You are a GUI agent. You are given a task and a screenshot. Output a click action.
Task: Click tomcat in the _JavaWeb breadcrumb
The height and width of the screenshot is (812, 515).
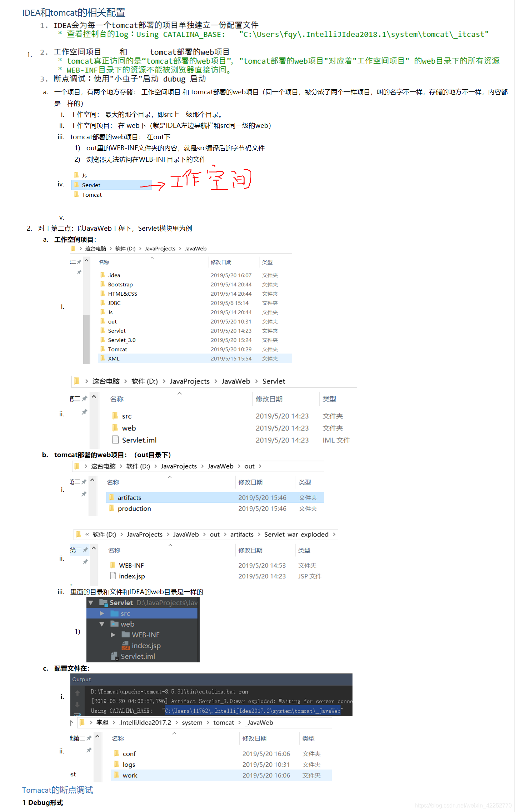click(x=224, y=723)
